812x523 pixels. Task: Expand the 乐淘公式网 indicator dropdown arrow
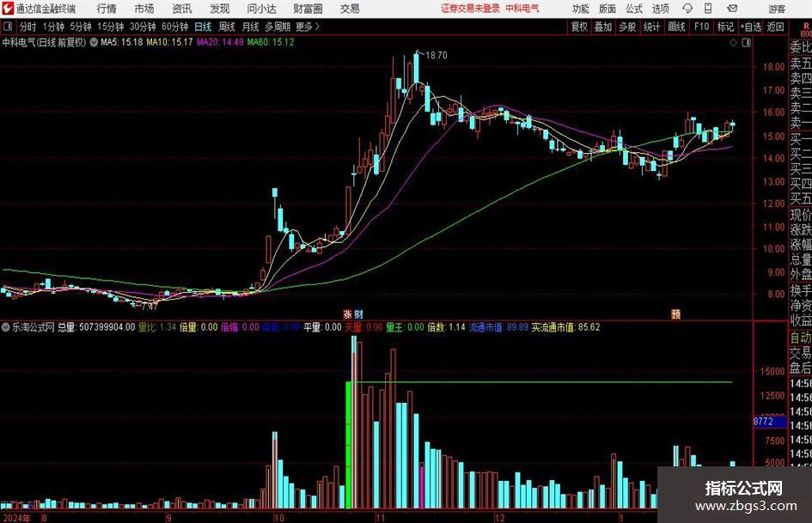[x=5, y=327]
